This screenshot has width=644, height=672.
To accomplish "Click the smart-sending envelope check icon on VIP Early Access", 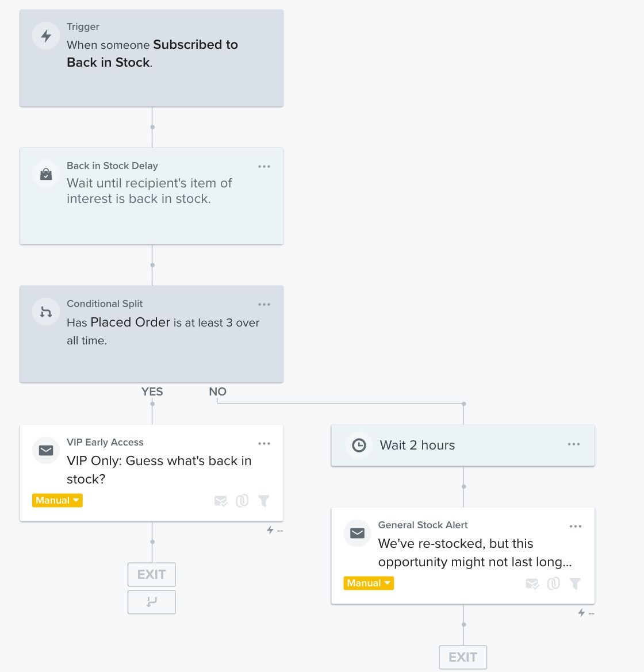I will [x=221, y=500].
